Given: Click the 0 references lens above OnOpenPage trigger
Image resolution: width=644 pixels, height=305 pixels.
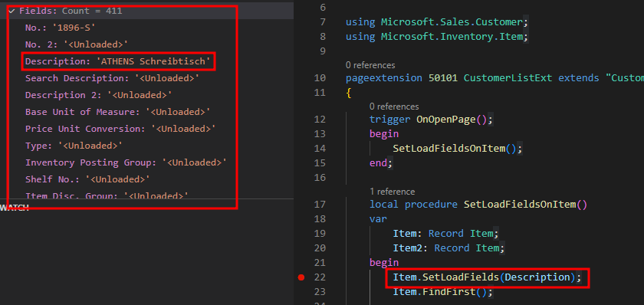Looking at the screenshot, I should pyautogui.click(x=394, y=107).
